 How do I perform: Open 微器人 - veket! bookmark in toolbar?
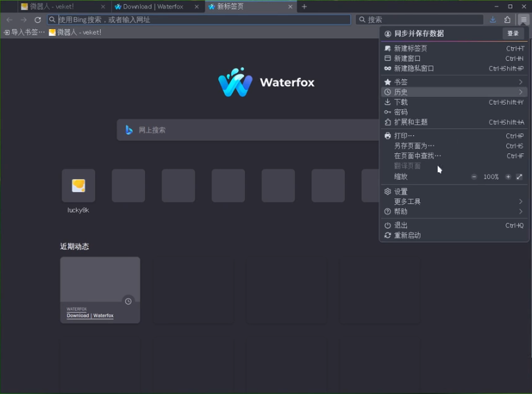(x=75, y=32)
